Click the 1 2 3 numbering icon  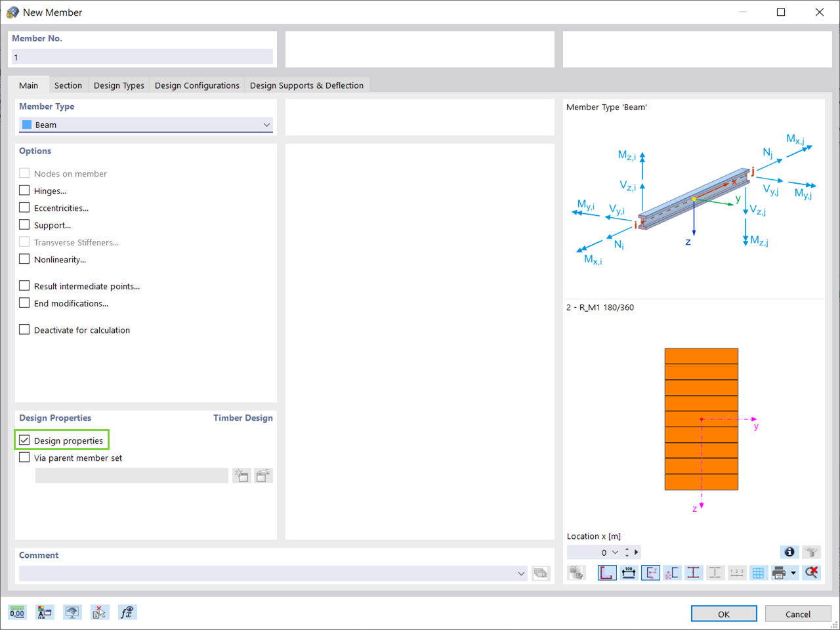pyautogui.click(x=737, y=573)
